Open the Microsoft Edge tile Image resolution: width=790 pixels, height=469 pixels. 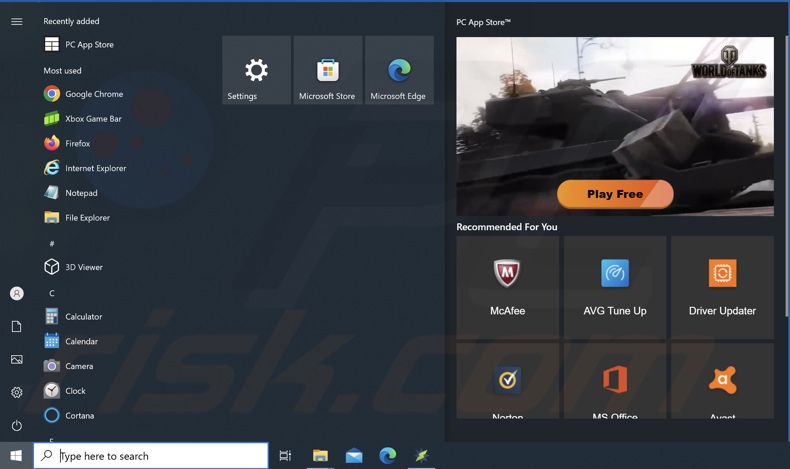399,70
